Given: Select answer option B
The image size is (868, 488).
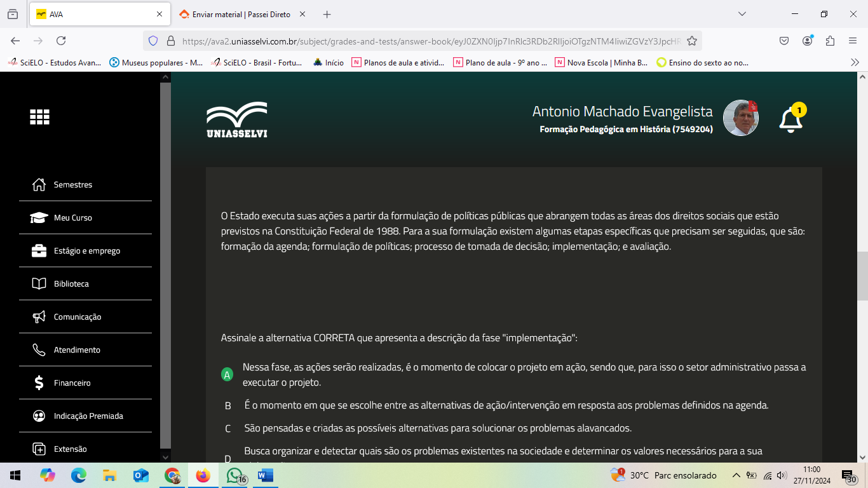Looking at the screenshot, I should coord(227,405).
